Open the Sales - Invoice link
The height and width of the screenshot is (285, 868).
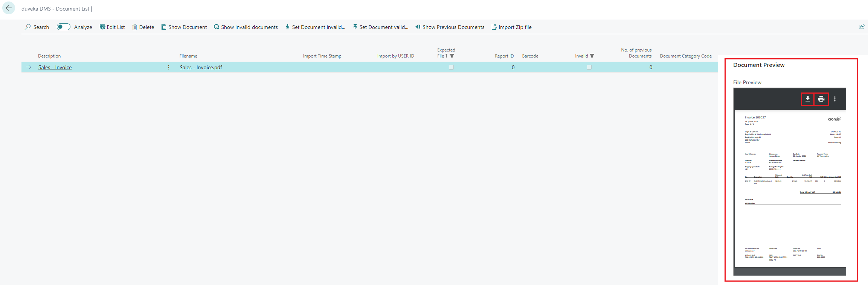(55, 67)
